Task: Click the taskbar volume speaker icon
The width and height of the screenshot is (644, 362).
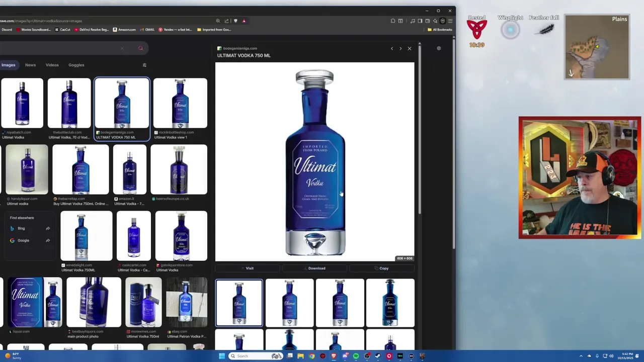Action: tap(611, 356)
